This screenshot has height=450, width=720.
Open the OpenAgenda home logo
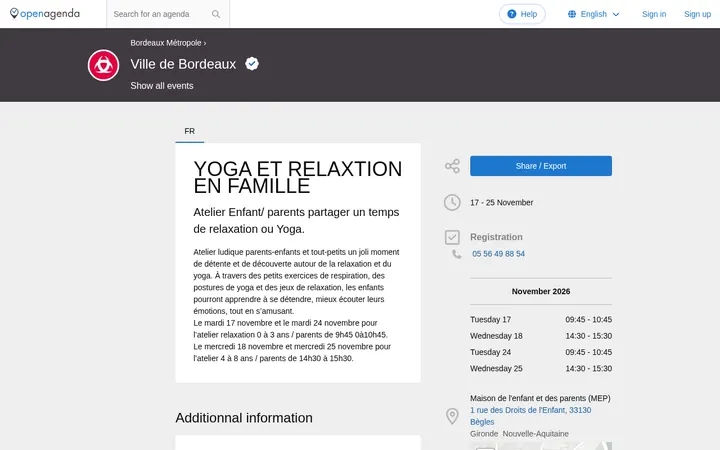pyautogui.click(x=45, y=14)
